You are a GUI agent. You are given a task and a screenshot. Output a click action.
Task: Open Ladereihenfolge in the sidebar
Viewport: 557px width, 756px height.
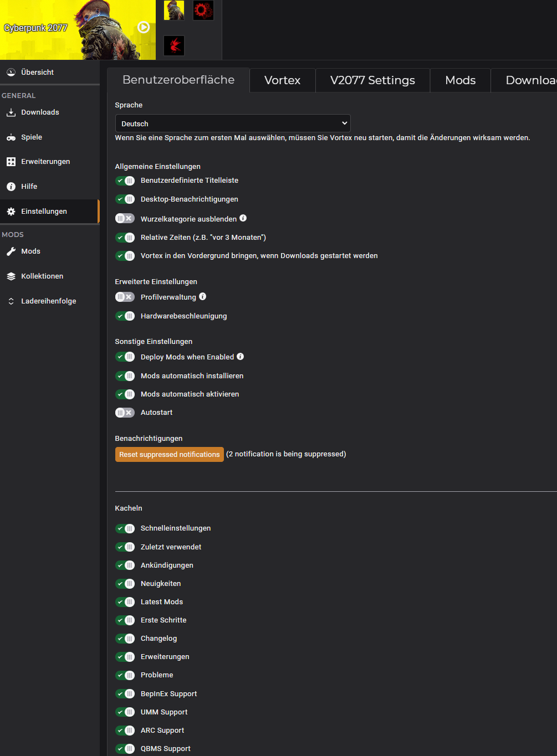click(x=50, y=301)
